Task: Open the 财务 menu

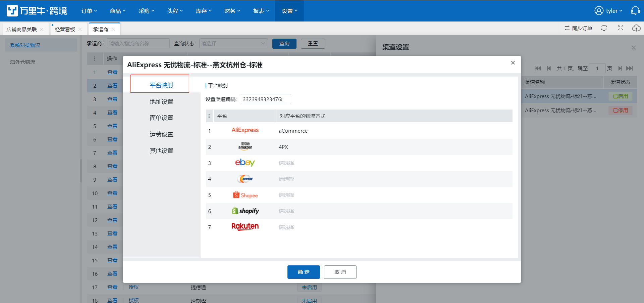Action: [x=232, y=11]
